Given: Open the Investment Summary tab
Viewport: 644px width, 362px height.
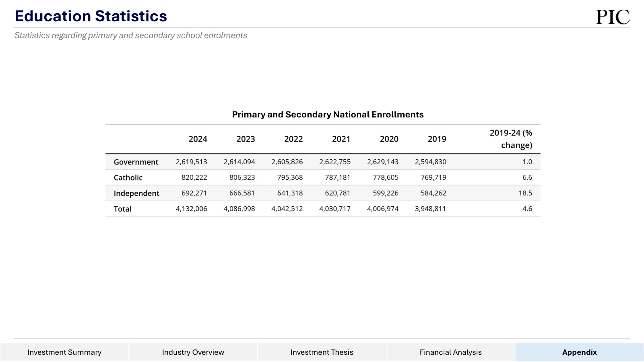Looking at the screenshot, I should [x=64, y=352].
